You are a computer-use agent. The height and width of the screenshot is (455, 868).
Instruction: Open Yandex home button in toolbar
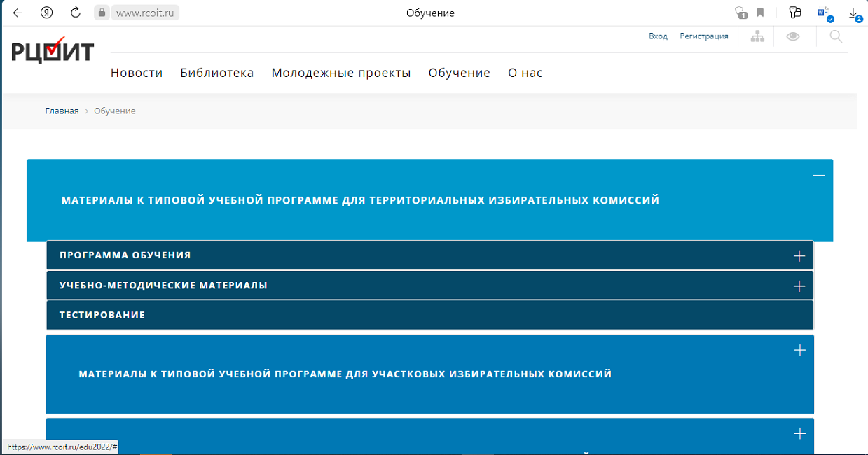47,13
